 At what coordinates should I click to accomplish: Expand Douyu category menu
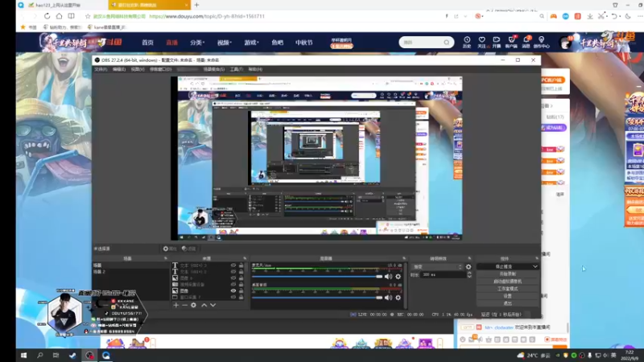(197, 43)
